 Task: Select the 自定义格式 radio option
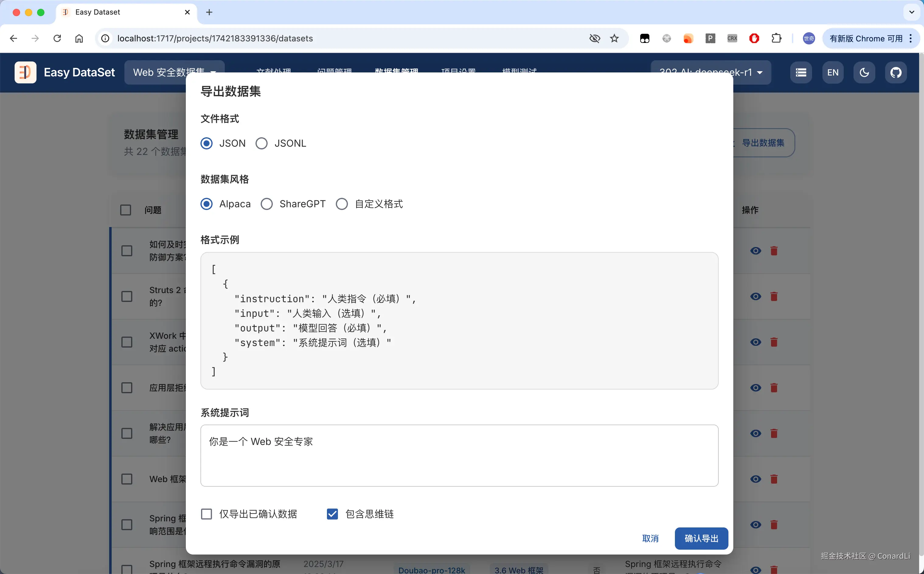[x=342, y=204]
